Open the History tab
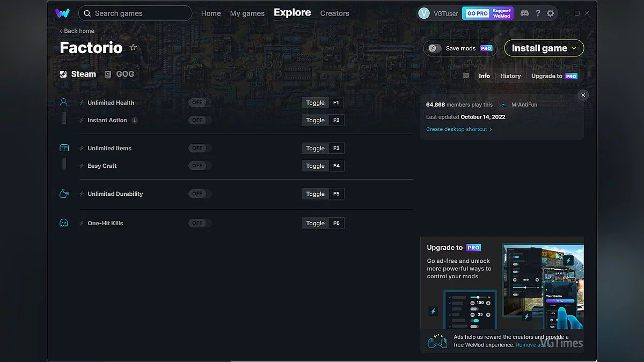The width and height of the screenshot is (644, 362). [510, 76]
